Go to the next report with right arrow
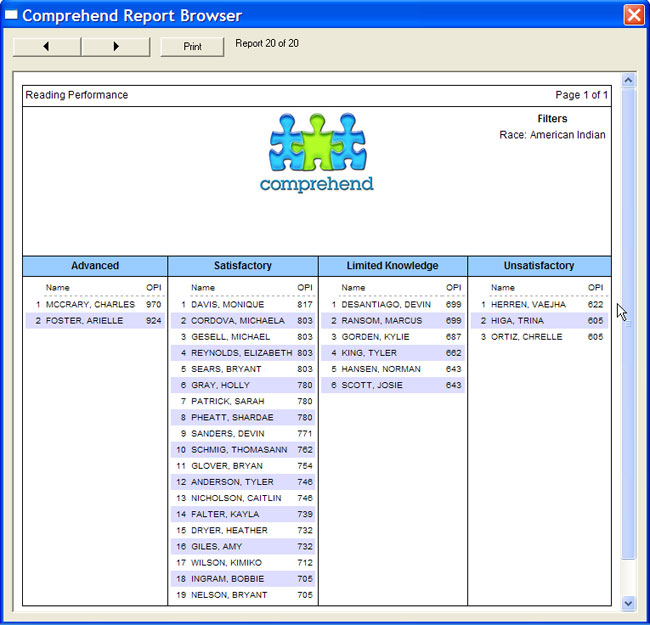This screenshot has width=650, height=625. coord(116,46)
